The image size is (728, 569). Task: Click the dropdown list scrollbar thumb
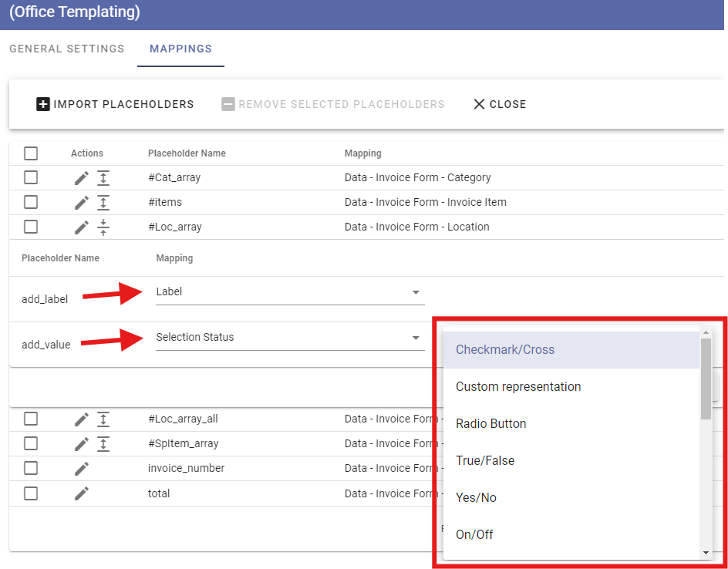706,379
